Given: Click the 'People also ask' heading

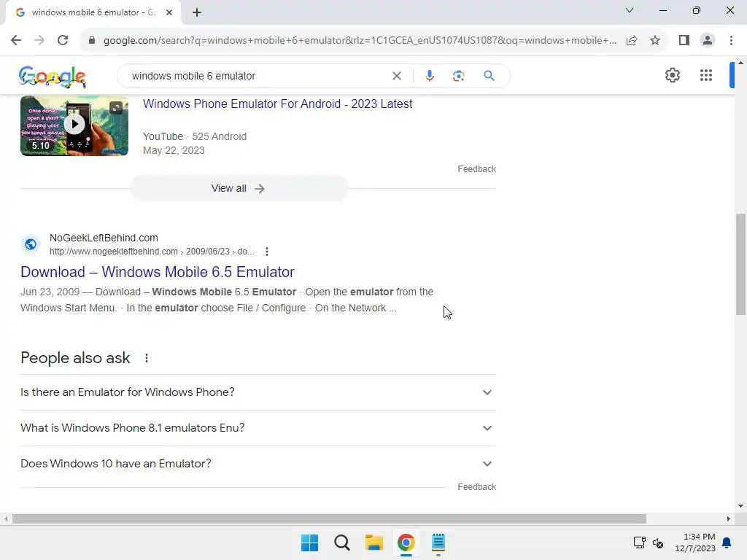Looking at the screenshot, I should pos(75,358).
